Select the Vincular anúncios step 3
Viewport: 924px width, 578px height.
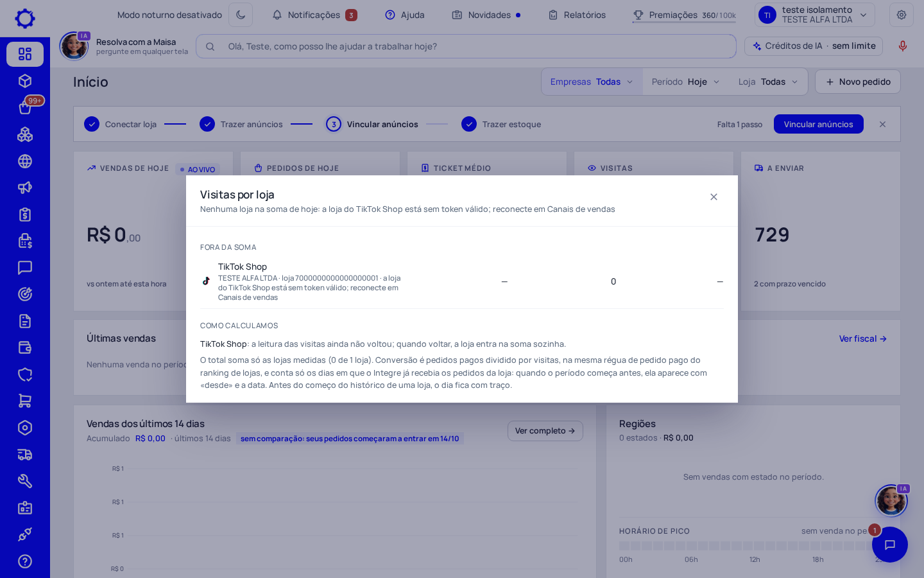pos(372,124)
